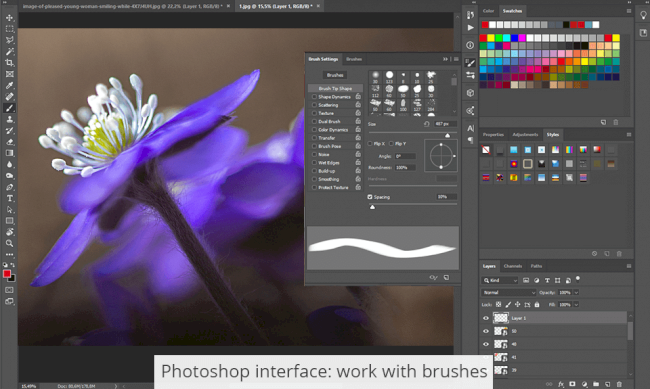650x389 pixels.
Task: Select the Eraser tool
Action: coord(9,142)
